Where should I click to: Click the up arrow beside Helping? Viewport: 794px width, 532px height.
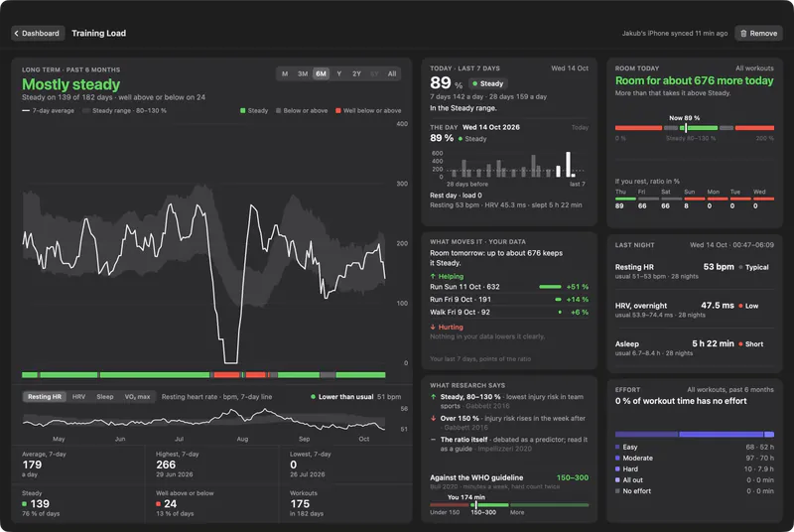tap(433, 276)
